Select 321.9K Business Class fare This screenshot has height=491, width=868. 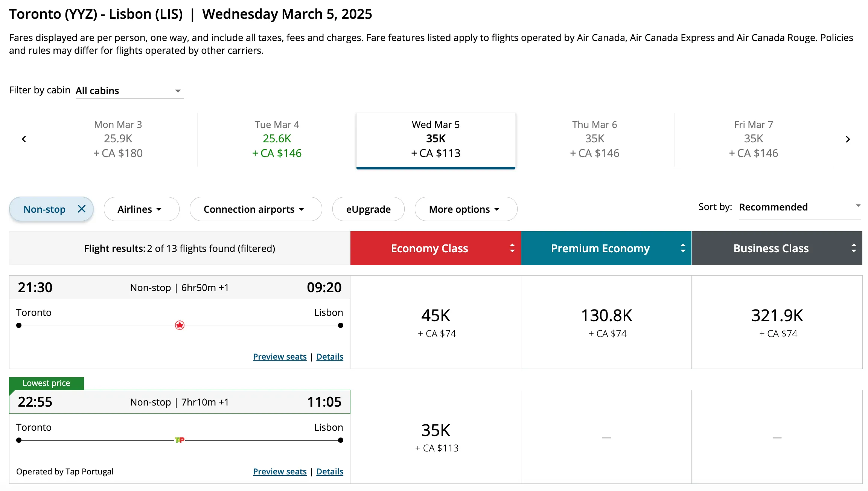[777, 322]
